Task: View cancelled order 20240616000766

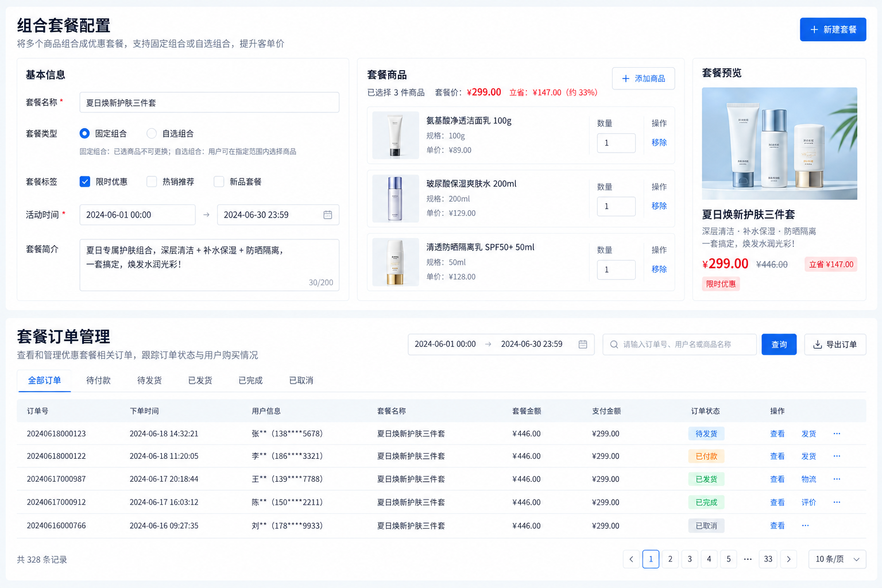Action: coord(777,525)
